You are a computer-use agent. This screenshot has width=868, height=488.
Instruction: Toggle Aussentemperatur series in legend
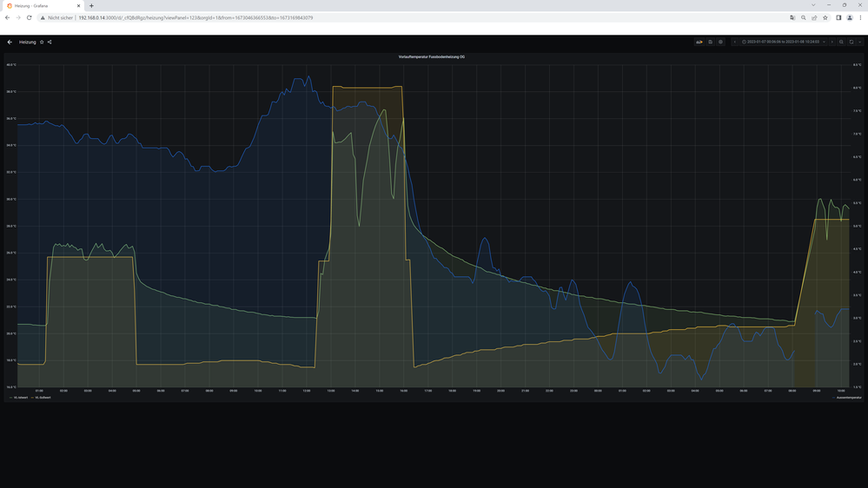tap(846, 398)
